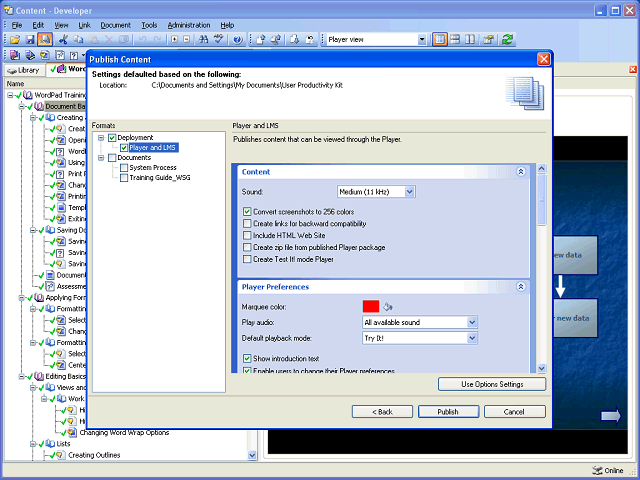Collapse the Deployment node in Formats tree

(101, 138)
